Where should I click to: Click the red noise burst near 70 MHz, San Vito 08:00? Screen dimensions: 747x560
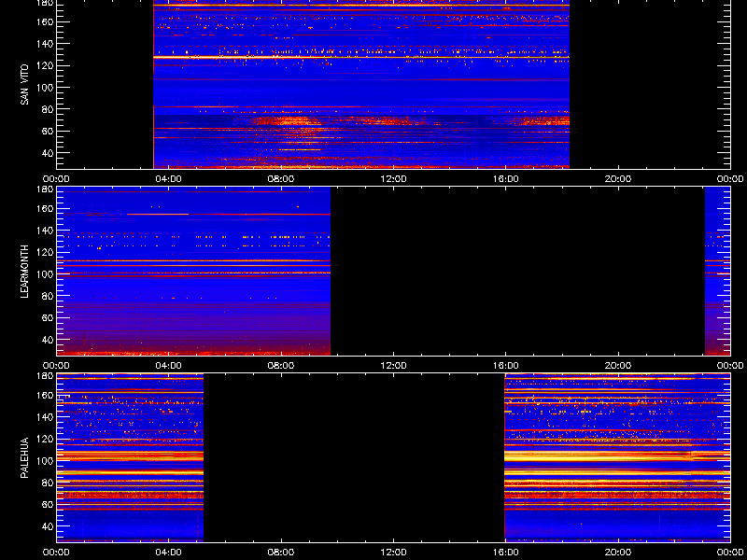pyautogui.click(x=287, y=121)
